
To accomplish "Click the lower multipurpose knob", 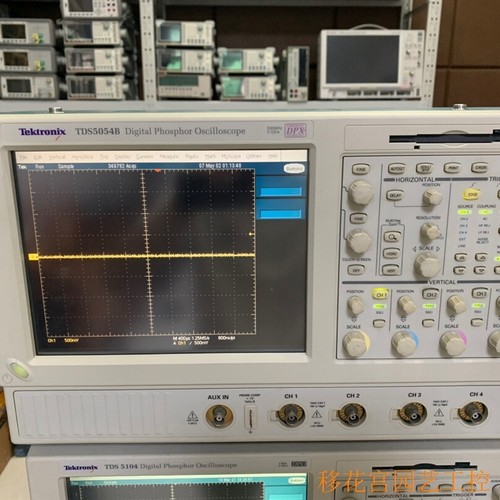I will (x=359, y=241).
